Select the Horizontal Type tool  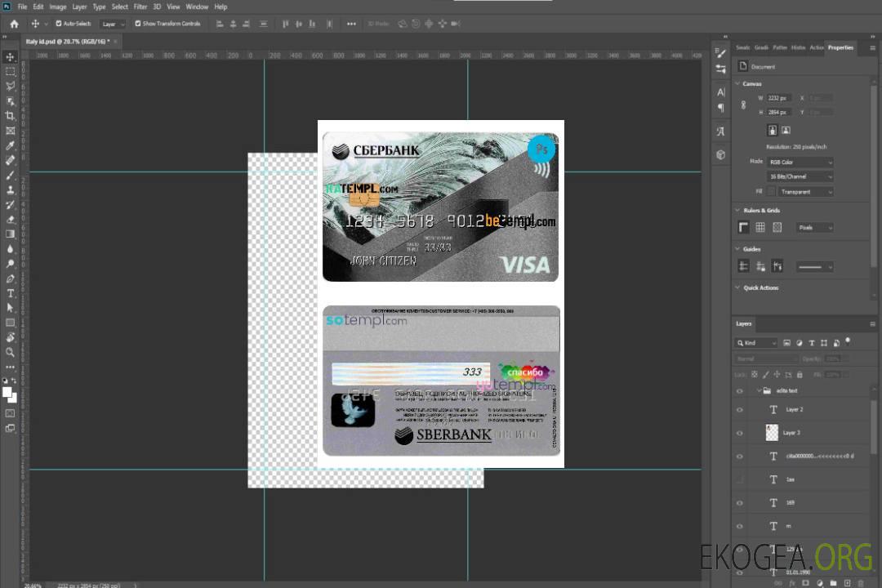(x=10, y=293)
